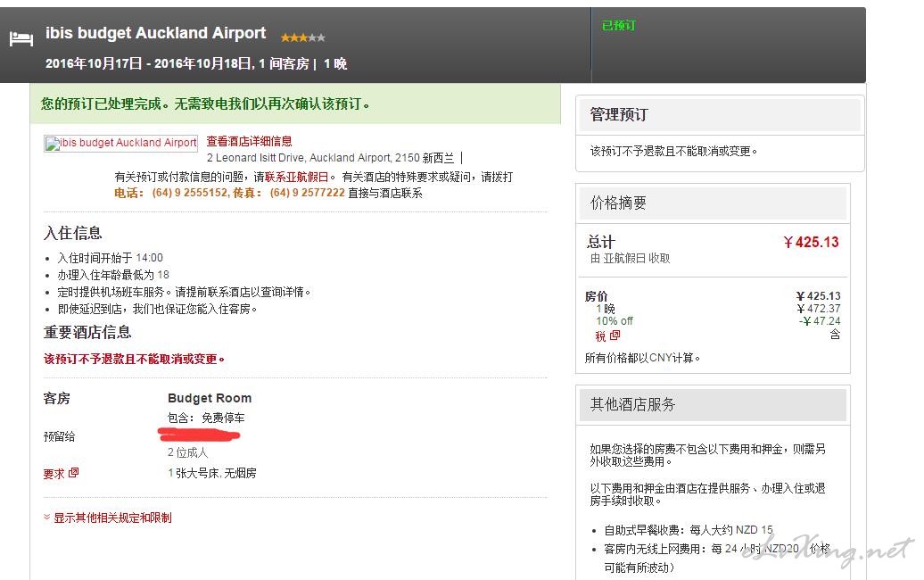Click the 2 位成人 guest count
924x580 pixels.
[188, 452]
